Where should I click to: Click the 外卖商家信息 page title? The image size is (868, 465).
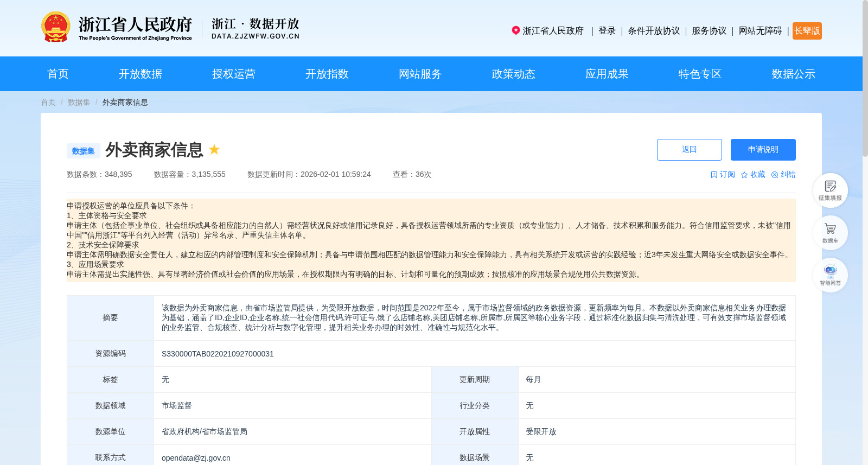coord(154,150)
